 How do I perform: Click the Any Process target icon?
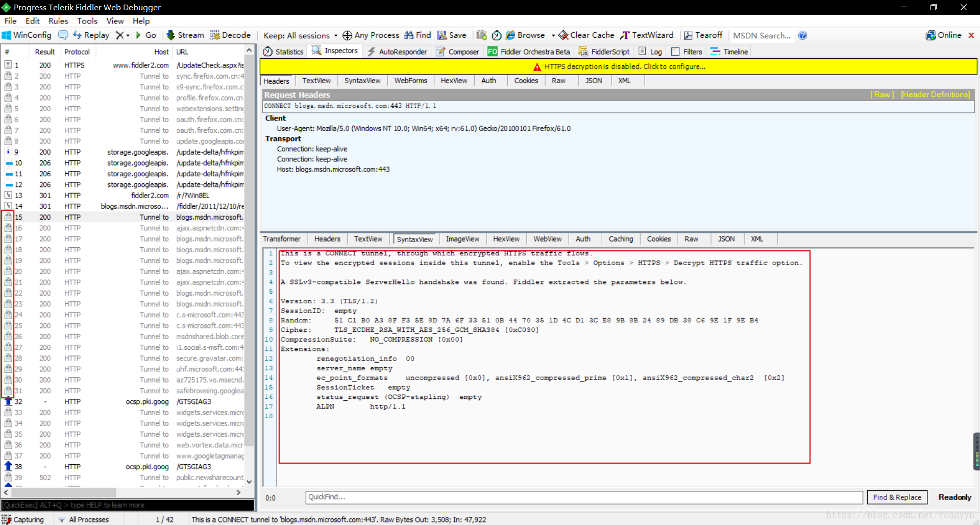coord(347,35)
